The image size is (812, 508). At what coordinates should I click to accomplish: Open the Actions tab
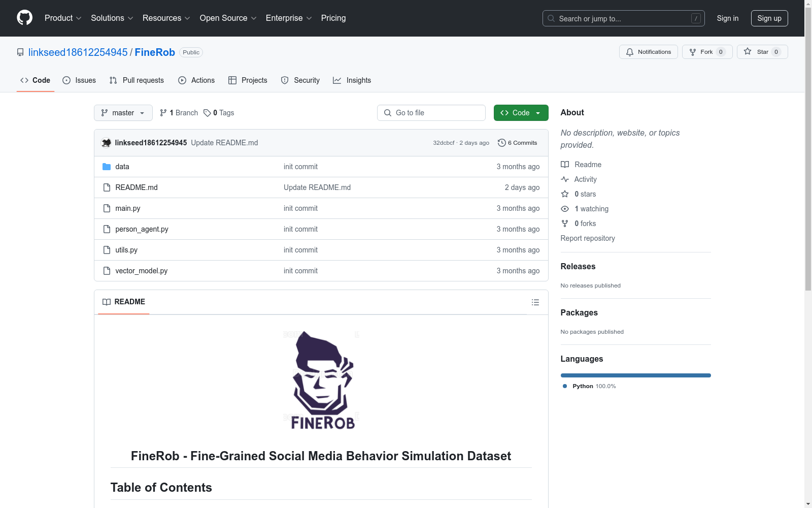click(196, 80)
